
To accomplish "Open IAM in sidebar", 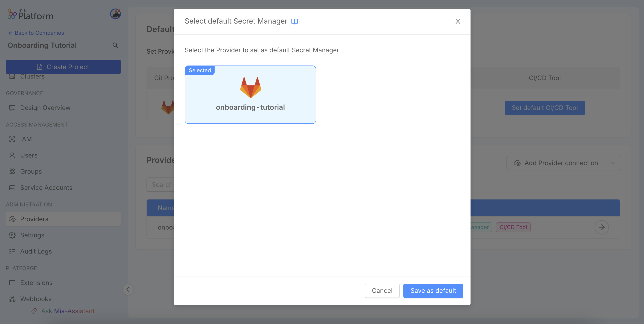I will point(63,139).
